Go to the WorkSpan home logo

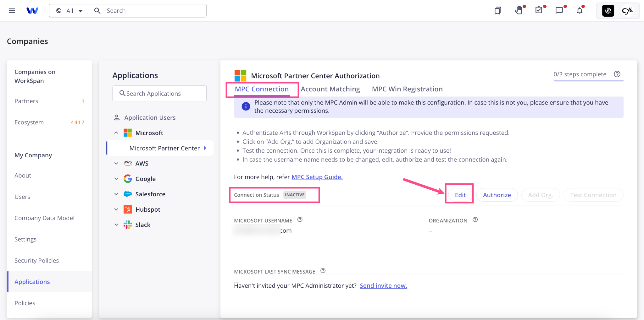click(32, 11)
